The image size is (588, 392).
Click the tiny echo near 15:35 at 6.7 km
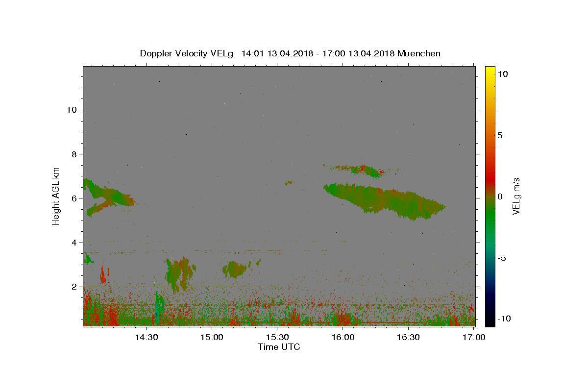tap(289, 183)
